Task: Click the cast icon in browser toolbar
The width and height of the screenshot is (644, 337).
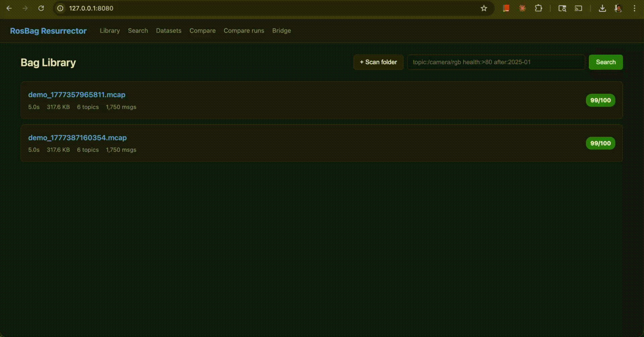Action: click(x=578, y=8)
